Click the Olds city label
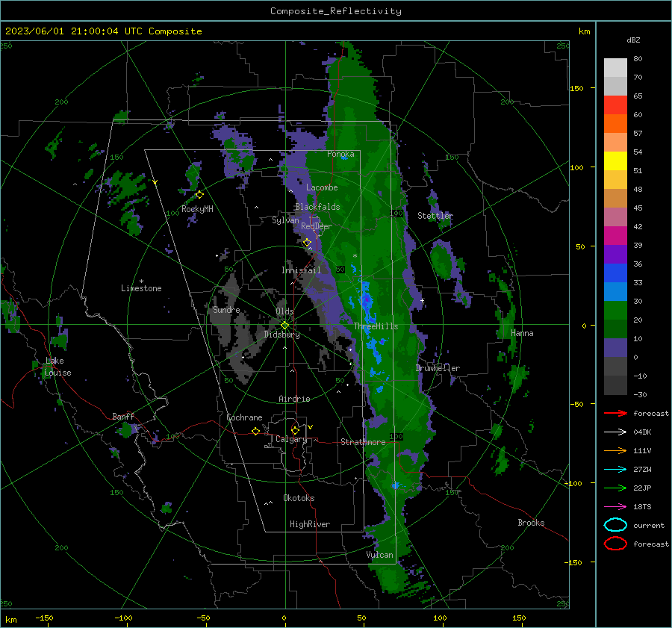Screen dimensions: 672x628 [284, 311]
